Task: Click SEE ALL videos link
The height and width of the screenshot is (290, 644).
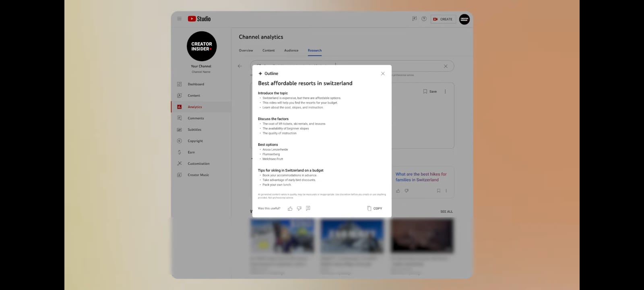Action: click(x=446, y=212)
